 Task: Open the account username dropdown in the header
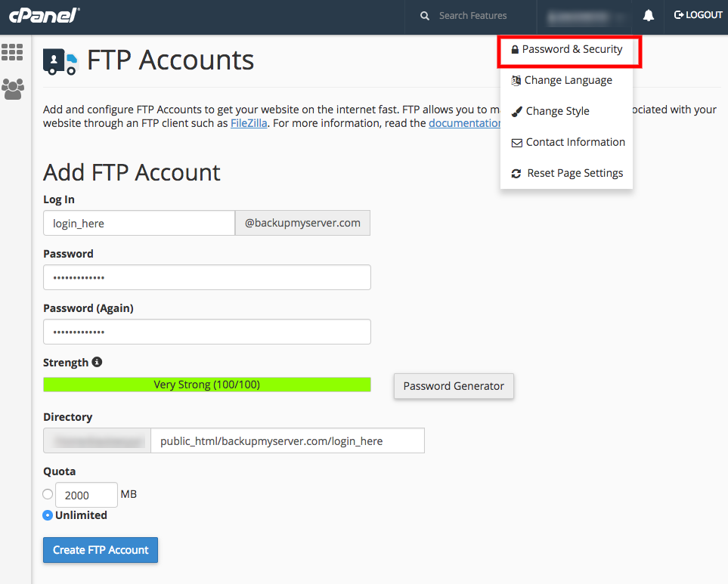(x=586, y=16)
